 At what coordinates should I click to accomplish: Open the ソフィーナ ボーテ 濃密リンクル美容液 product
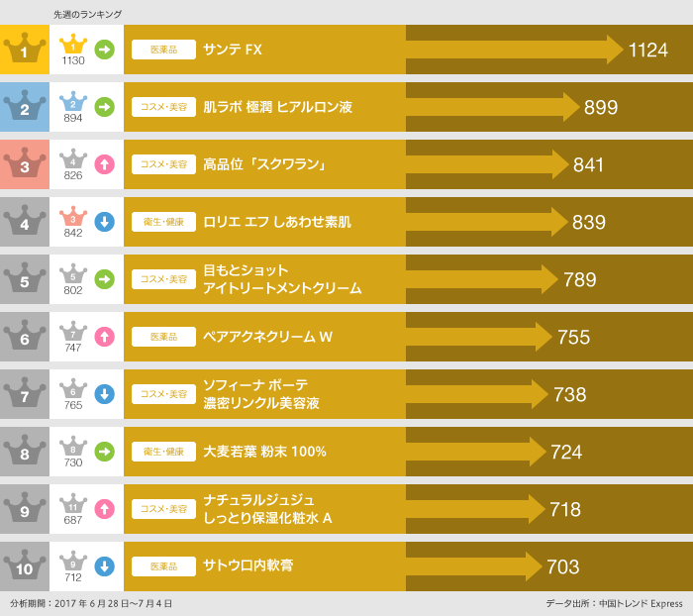click(260, 394)
